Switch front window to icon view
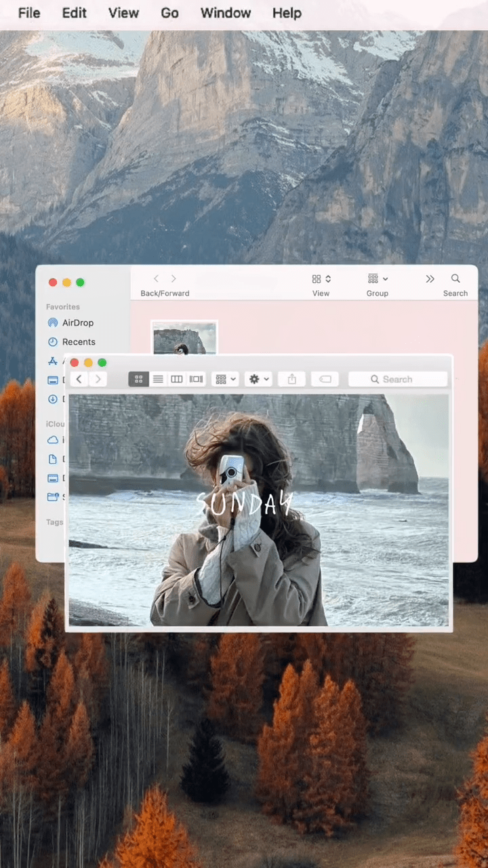The width and height of the screenshot is (488, 868). 138,379
